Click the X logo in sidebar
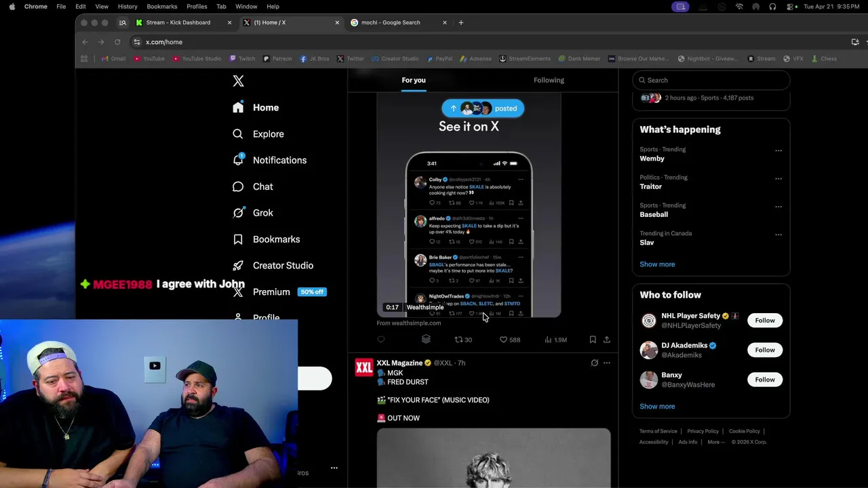The image size is (868, 488). pos(238,81)
